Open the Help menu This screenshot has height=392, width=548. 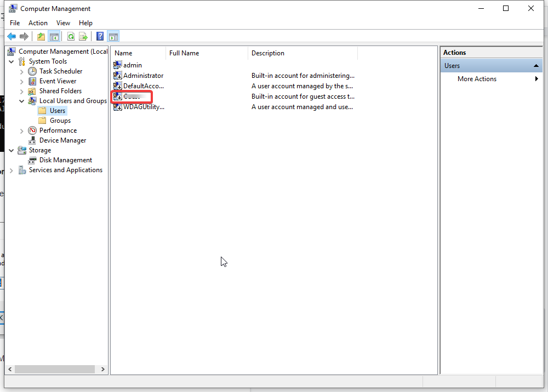pos(85,22)
